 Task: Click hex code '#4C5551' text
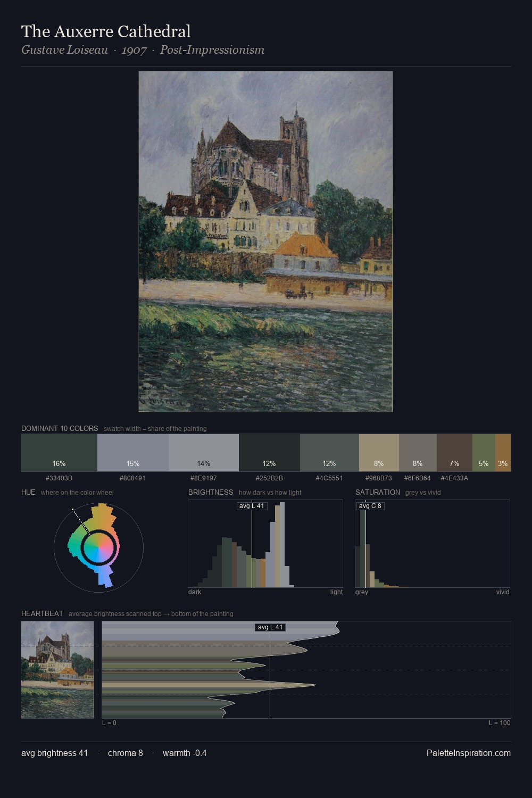[x=329, y=478]
